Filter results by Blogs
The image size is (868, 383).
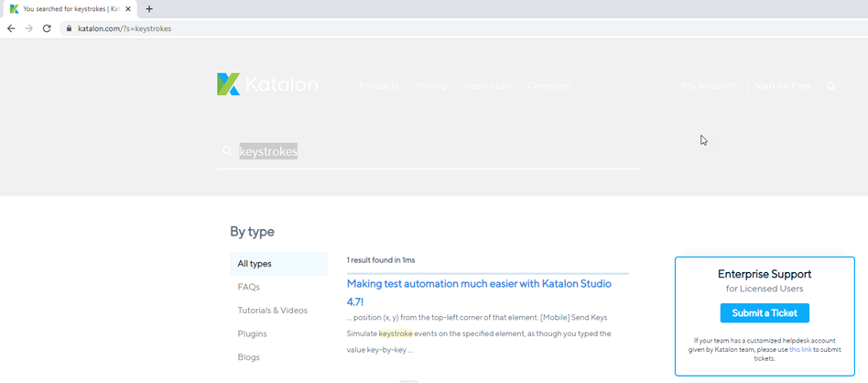(x=248, y=357)
